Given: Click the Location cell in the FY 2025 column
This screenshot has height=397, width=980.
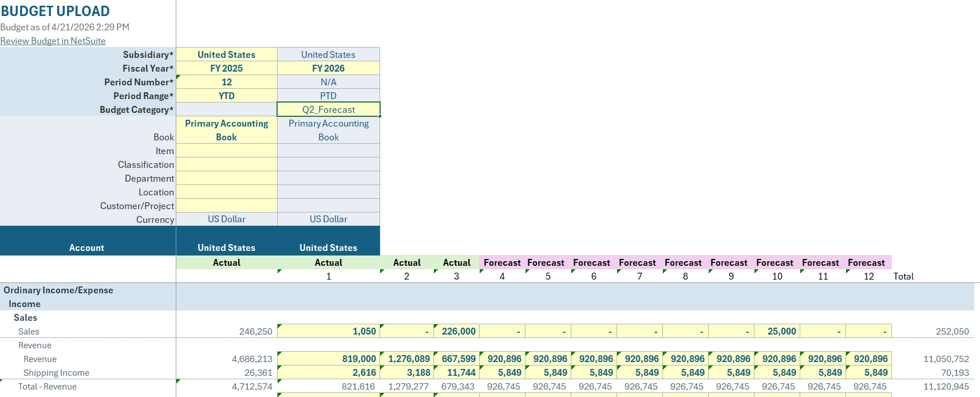Looking at the screenshot, I should coord(227,192).
